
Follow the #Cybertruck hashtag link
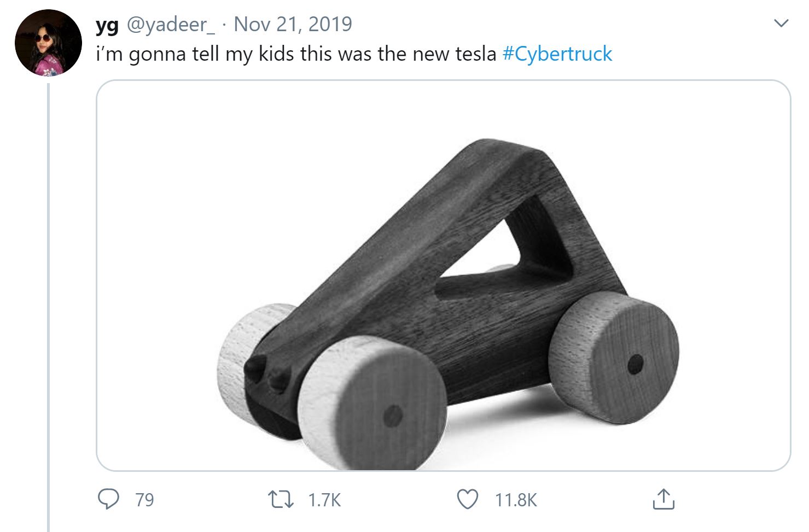pyautogui.click(x=557, y=54)
